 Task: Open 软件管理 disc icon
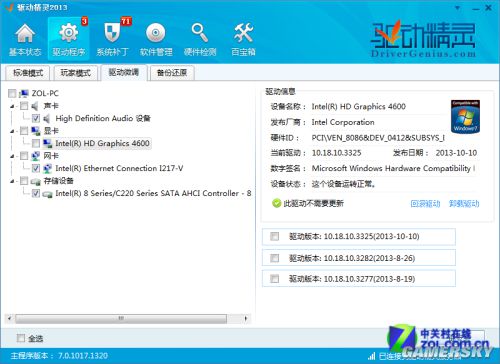[156, 33]
